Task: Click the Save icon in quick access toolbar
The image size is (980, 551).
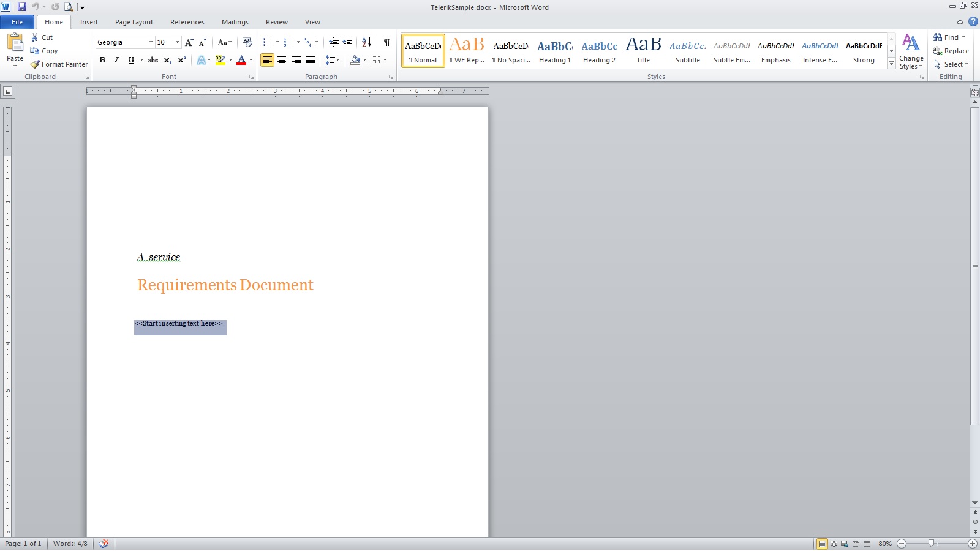Action: 22,7
